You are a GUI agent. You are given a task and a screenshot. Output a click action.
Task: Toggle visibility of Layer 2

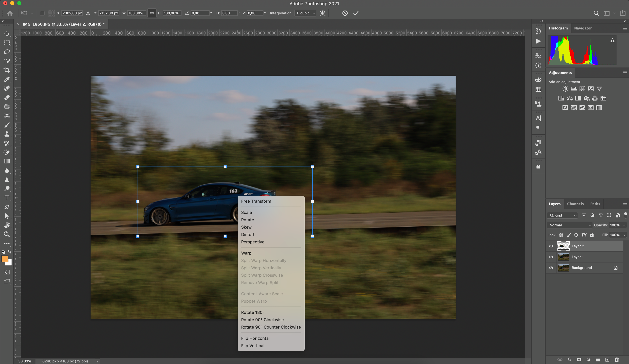pos(551,246)
